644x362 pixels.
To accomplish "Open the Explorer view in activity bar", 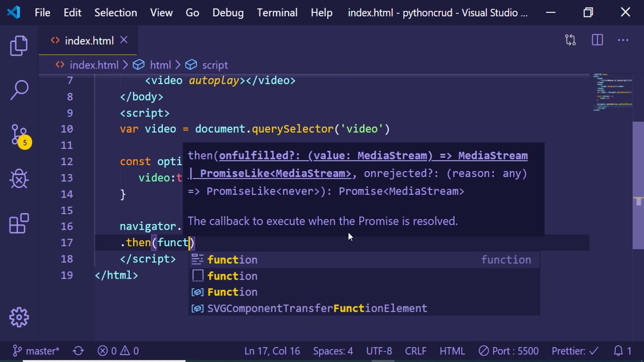I will point(19,46).
